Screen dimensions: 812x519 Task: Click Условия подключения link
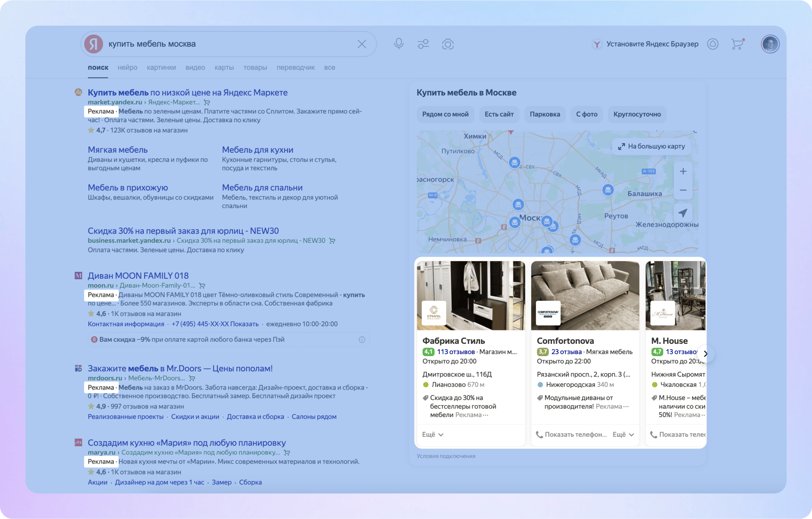(x=446, y=456)
